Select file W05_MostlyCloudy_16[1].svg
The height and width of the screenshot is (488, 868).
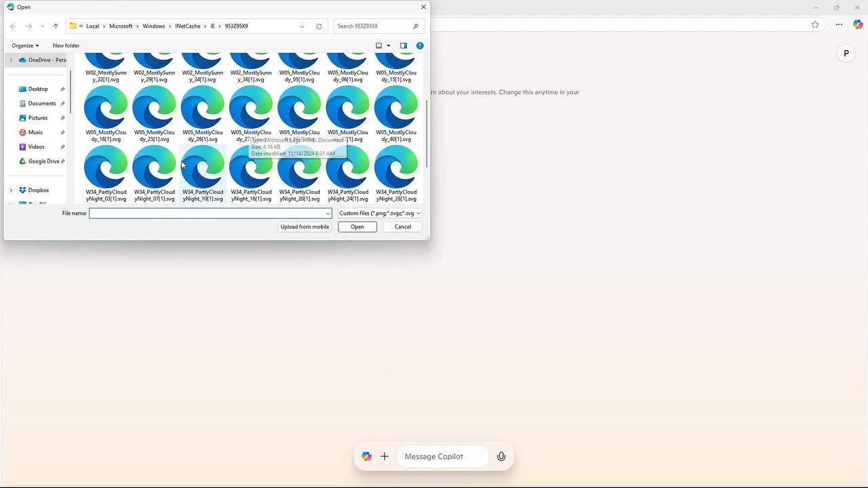click(x=106, y=115)
